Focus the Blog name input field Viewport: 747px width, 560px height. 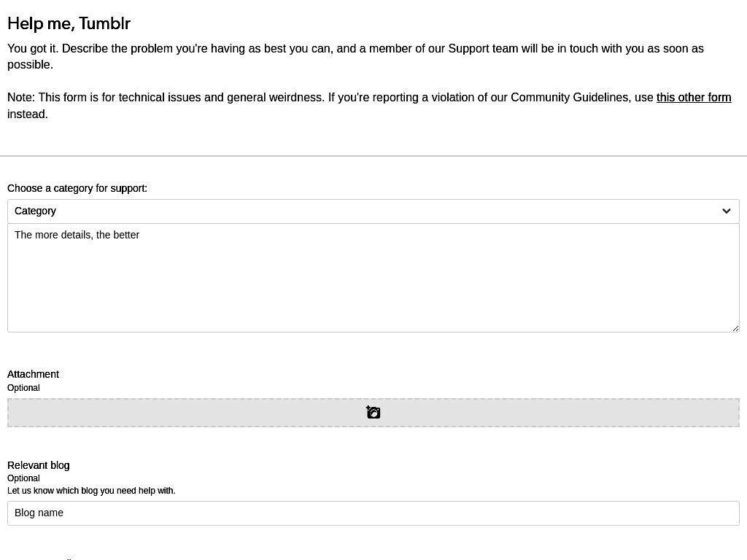(373, 513)
